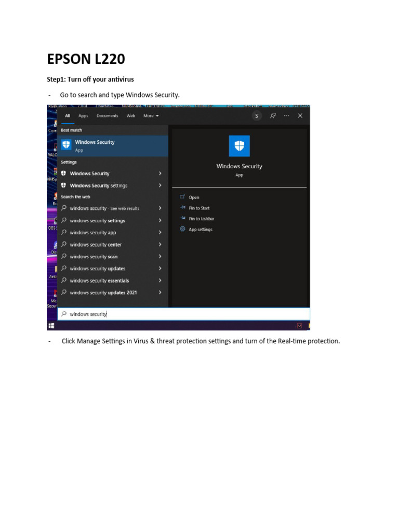Click Open in the app preview pane
This screenshot has height=532, width=399.
pyautogui.click(x=194, y=197)
